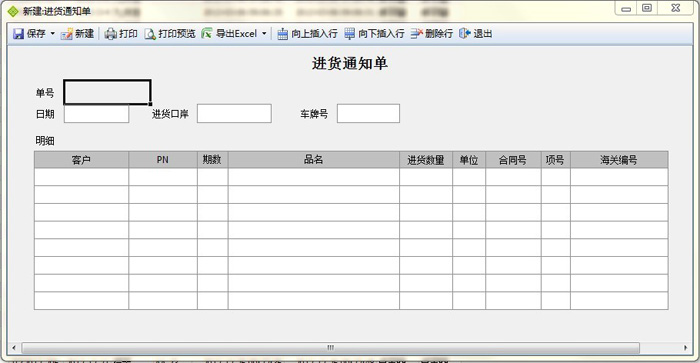
Task: Click the 退出 exit icon
Action: pyautogui.click(x=465, y=33)
